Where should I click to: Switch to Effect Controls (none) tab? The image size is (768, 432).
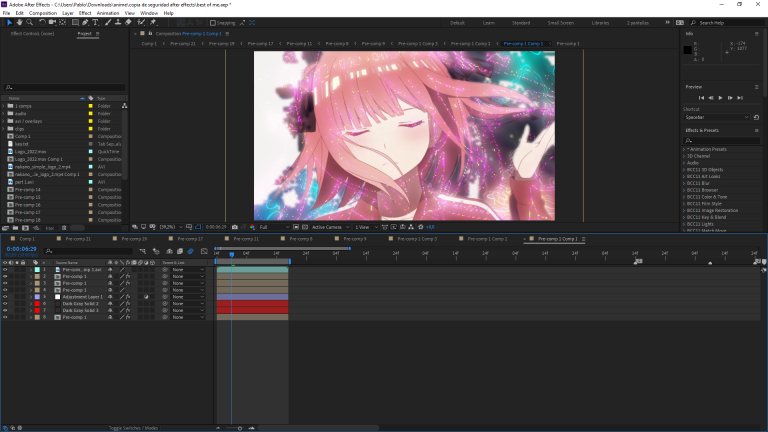(x=32, y=34)
